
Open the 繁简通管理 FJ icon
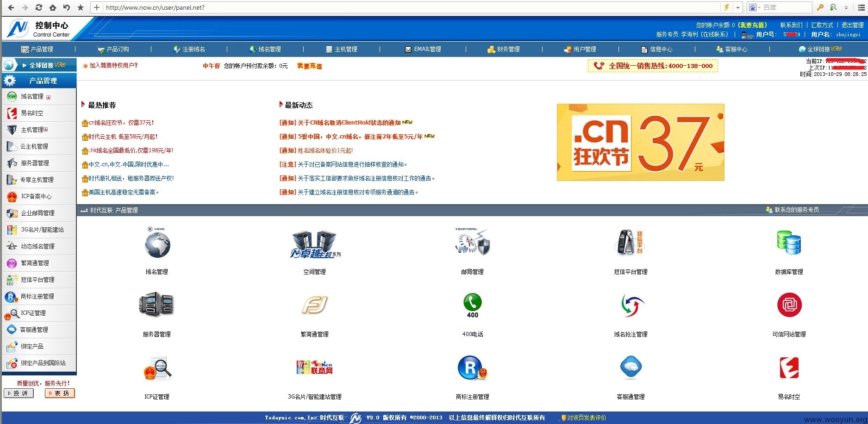click(x=315, y=305)
